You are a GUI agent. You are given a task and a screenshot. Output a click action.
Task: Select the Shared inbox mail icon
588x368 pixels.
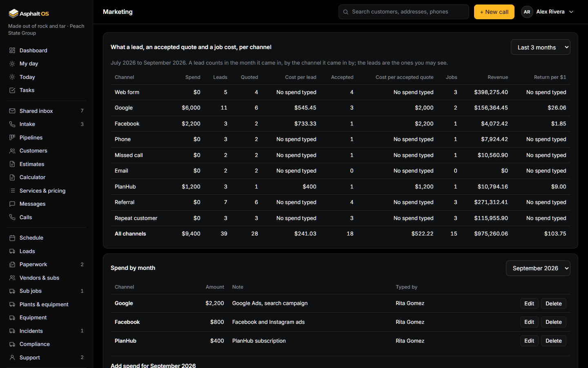pos(12,111)
